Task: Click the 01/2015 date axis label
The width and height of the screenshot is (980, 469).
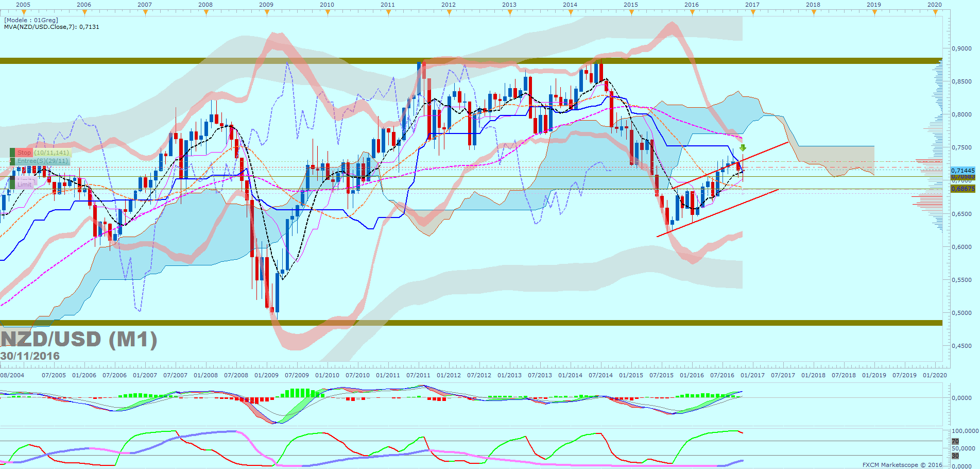Action: (631, 375)
